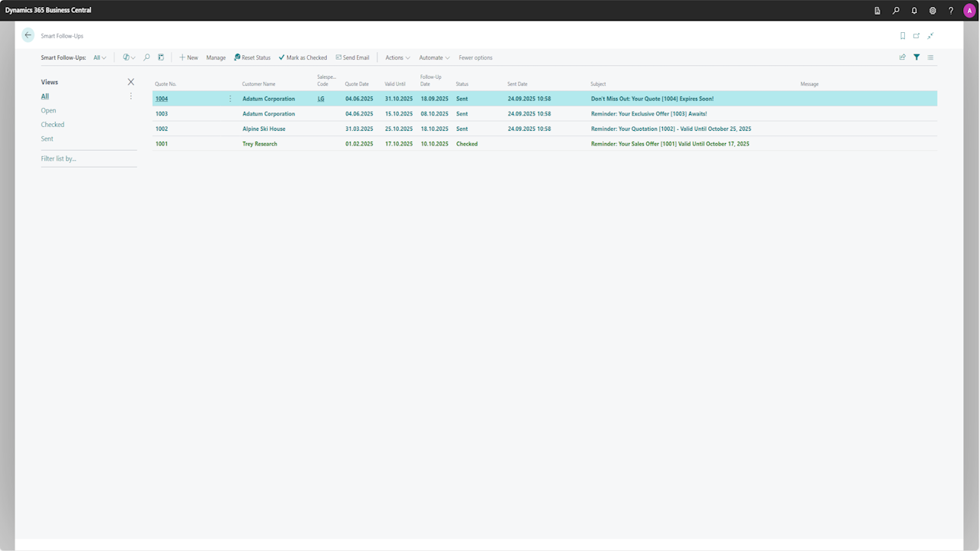Click Alpine Ski House customer name
980x551 pixels.
(264, 129)
